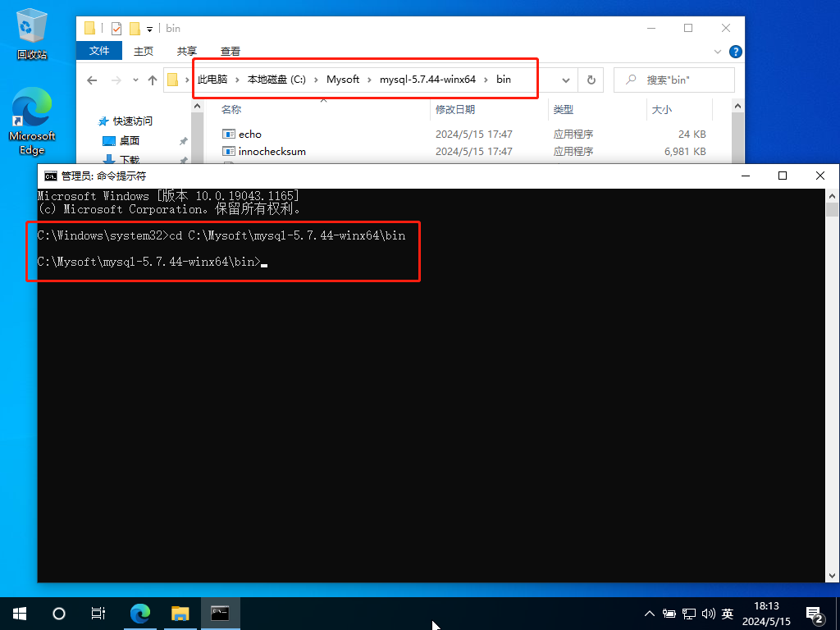Toggle the input language indicator 英
This screenshot has height=630, width=840.
(x=728, y=614)
